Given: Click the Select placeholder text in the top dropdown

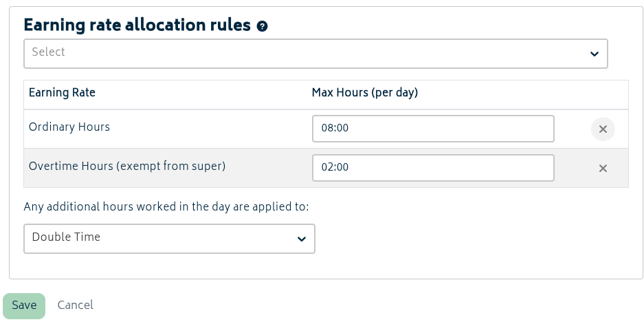Looking at the screenshot, I should (49, 52).
